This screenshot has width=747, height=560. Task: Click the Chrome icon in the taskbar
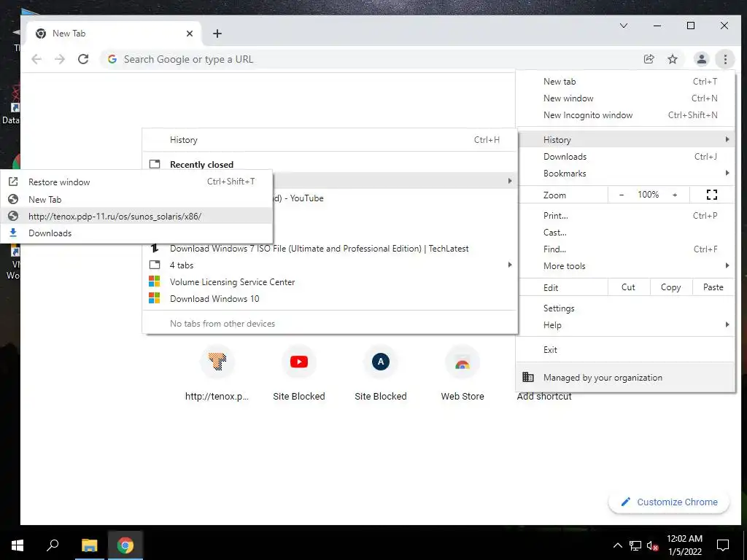(125, 545)
